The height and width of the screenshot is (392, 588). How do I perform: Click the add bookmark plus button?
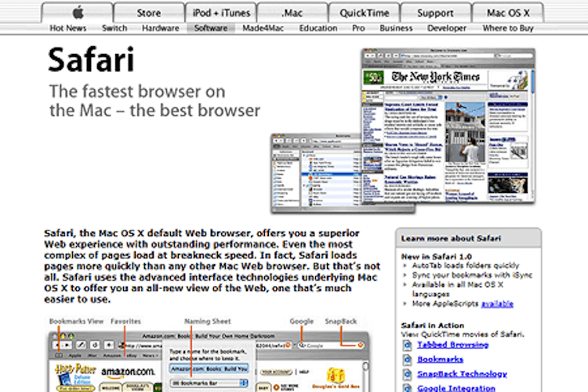coord(109,345)
